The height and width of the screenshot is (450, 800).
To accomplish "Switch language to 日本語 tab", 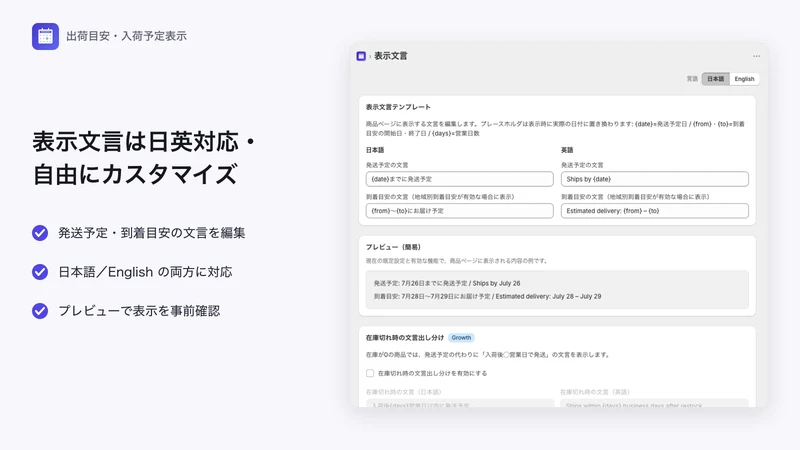I will point(715,79).
